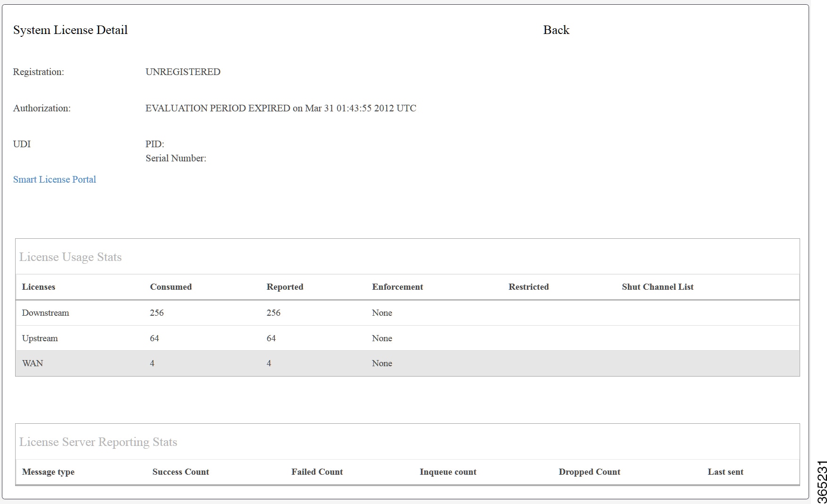This screenshot has height=504, width=827.
Task: Select the WAN license row
Action: (x=32, y=363)
